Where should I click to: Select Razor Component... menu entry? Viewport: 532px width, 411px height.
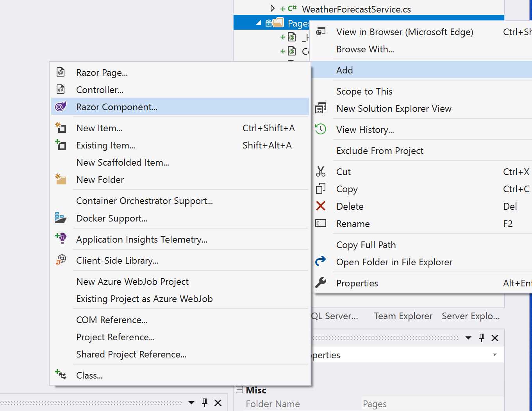point(180,107)
